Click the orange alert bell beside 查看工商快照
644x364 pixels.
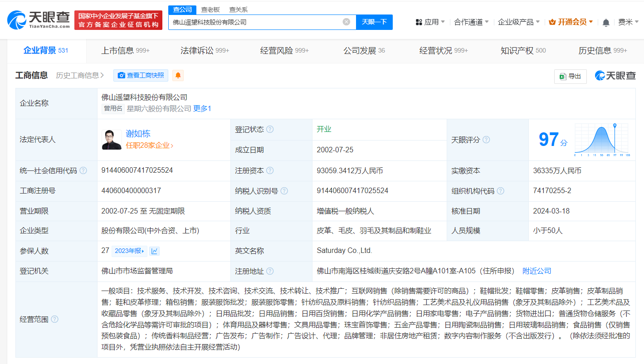(x=178, y=76)
